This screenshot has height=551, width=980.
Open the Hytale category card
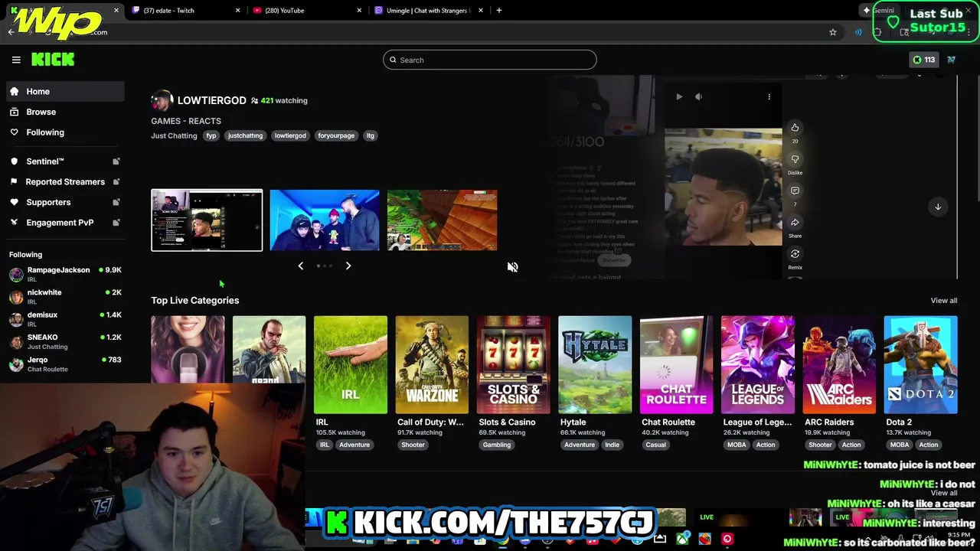coord(595,365)
